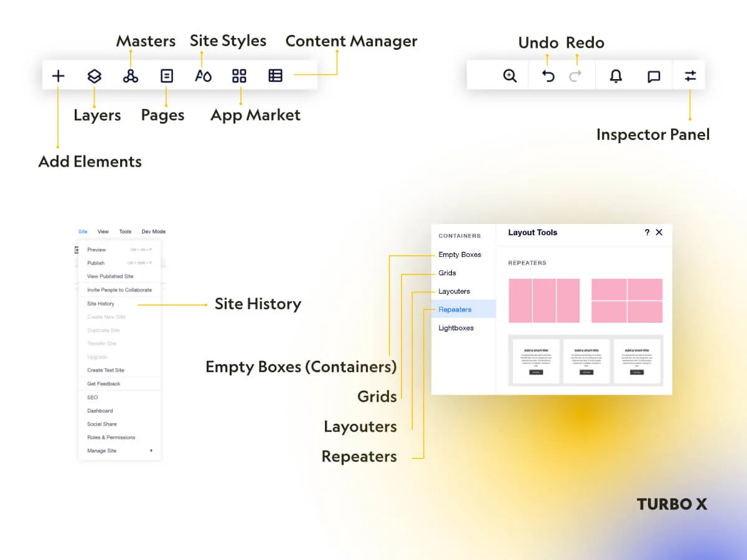Image resolution: width=747 pixels, height=560 pixels.
Task: Click the zoom magnifier icon
Action: [510, 76]
